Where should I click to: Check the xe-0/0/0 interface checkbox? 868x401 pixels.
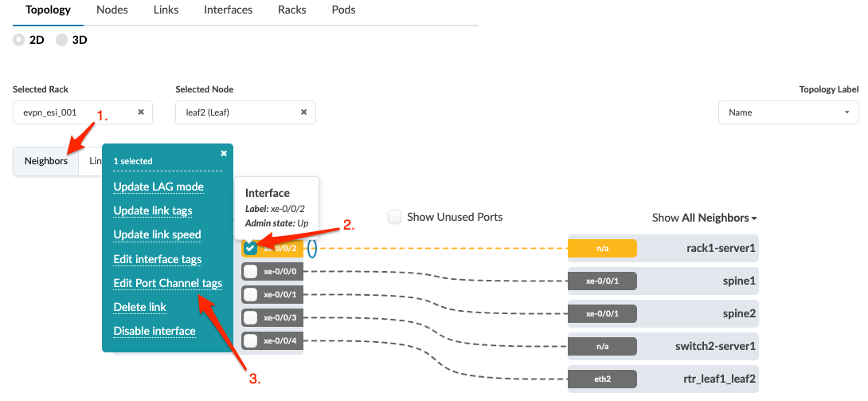[251, 272]
